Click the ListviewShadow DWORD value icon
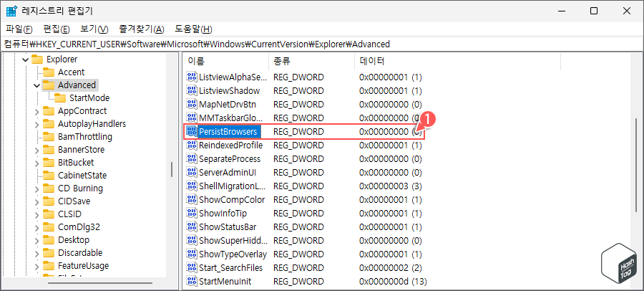644x291 pixels. [x=192, y=90]
